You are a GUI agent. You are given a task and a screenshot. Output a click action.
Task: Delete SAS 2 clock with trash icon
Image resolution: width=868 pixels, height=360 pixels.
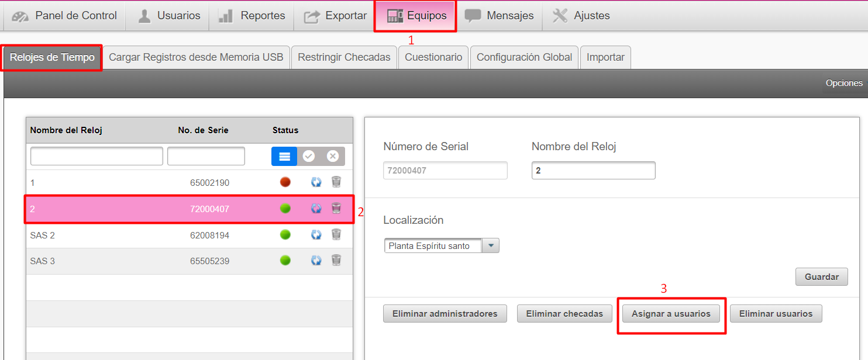click(336, 235)
